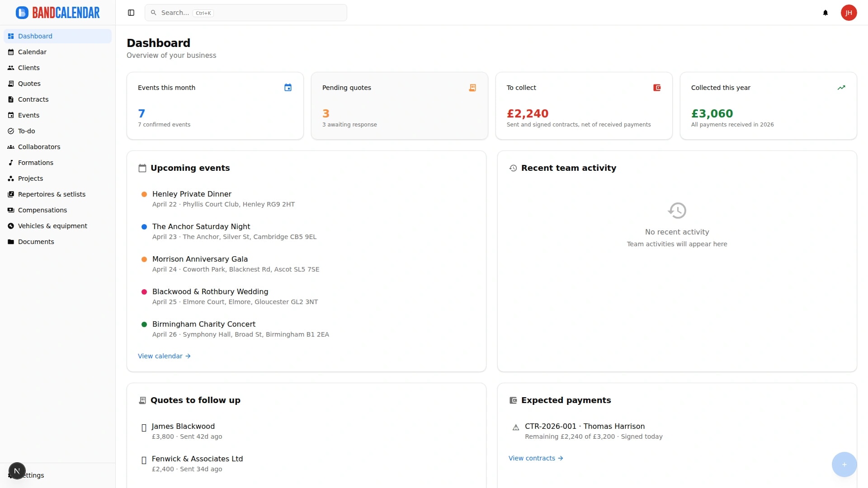Open Formations in the sidebar
This screenshot has height=488, width=868.
[57, 163]
